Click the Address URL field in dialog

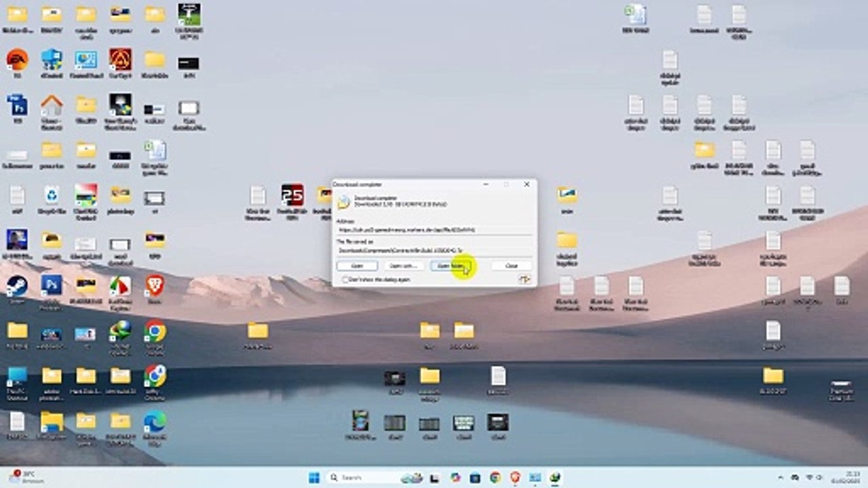434,230
